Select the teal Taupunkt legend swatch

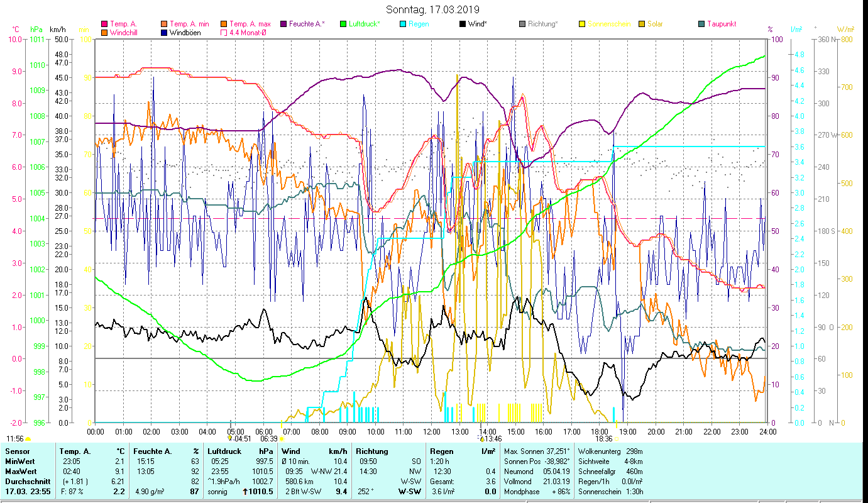click(701, 25)
